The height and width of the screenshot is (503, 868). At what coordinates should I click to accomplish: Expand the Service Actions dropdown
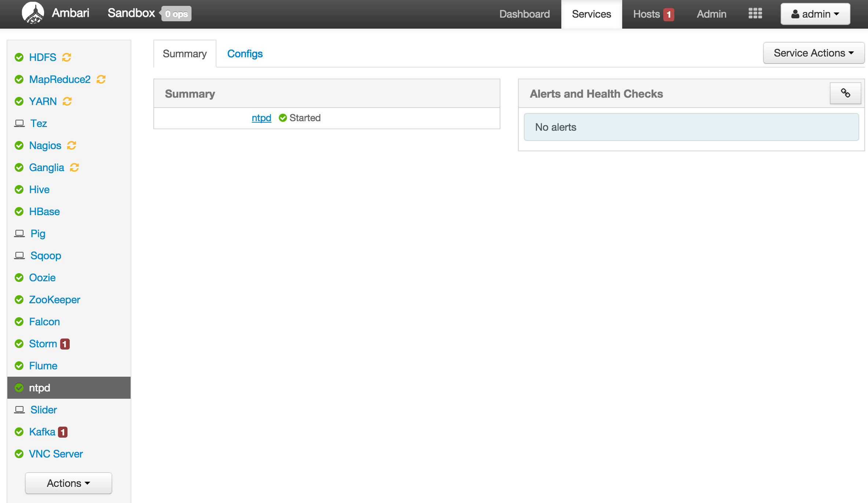coord(813,53)
